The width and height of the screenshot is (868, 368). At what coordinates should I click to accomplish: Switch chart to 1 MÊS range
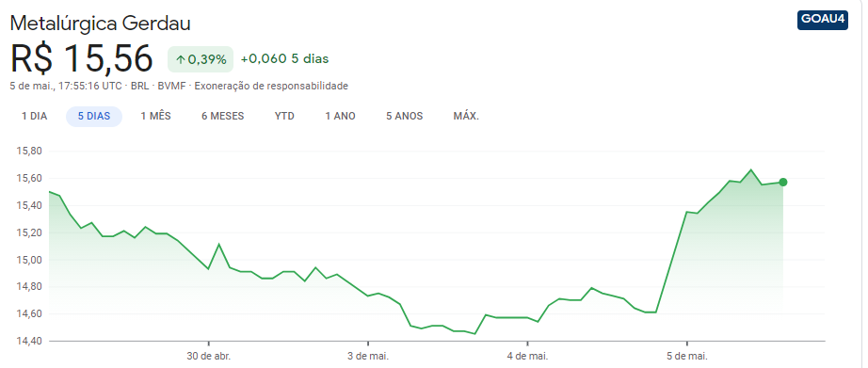155,116
